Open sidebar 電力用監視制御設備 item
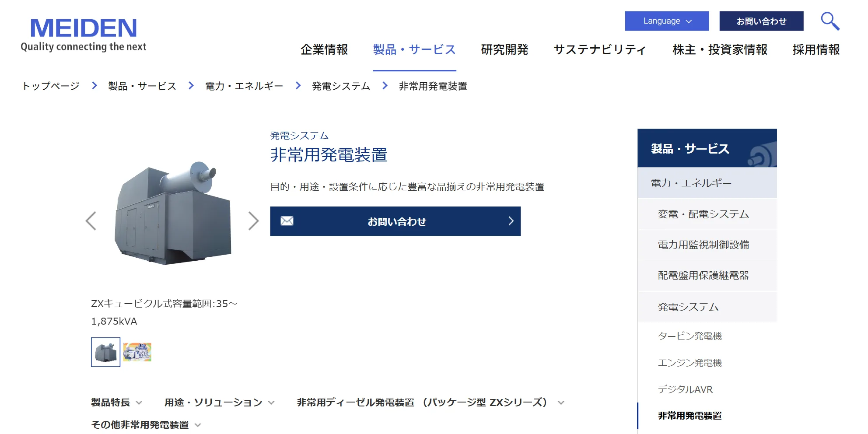Screen dimensions: 868x434 pos(707,245)
